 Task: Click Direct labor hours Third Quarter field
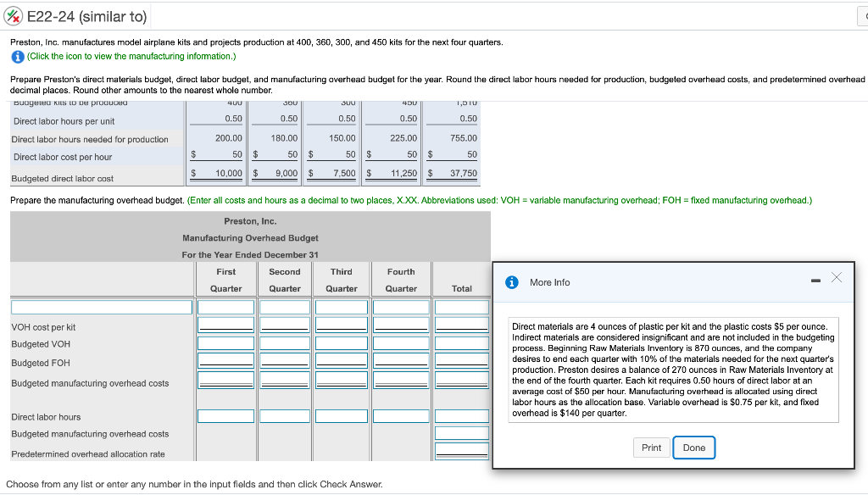(342, 416)
